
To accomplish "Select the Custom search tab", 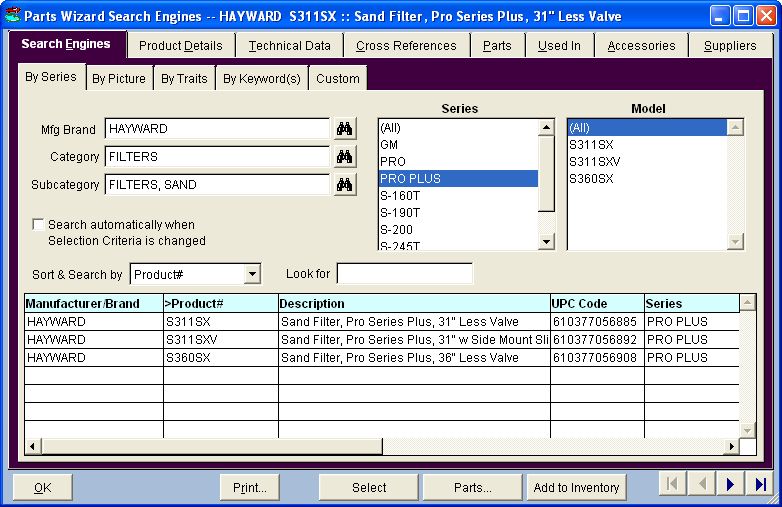I will click(338, 79).
